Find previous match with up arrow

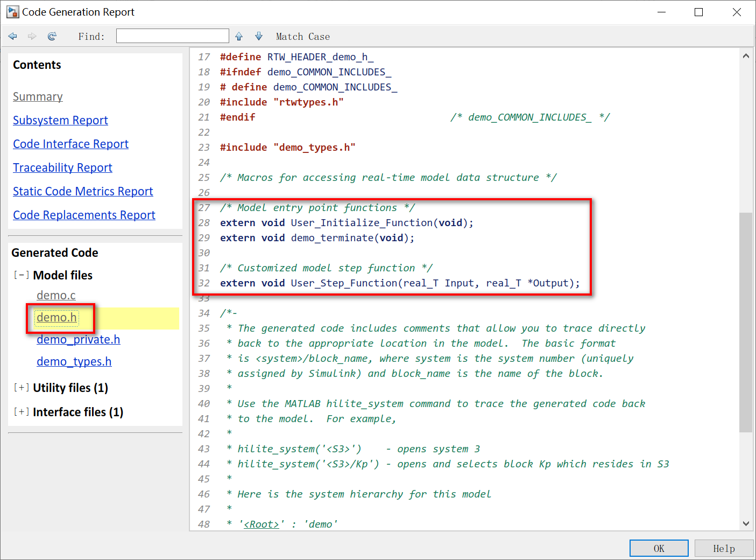pyautogui.click(x=239, y=36)
